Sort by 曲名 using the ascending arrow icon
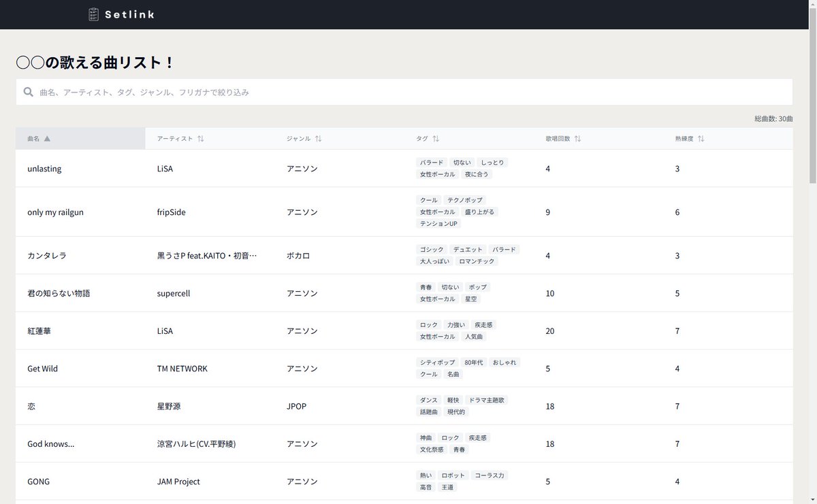Screen dimensions: 817x504 [x=47, y=139]
